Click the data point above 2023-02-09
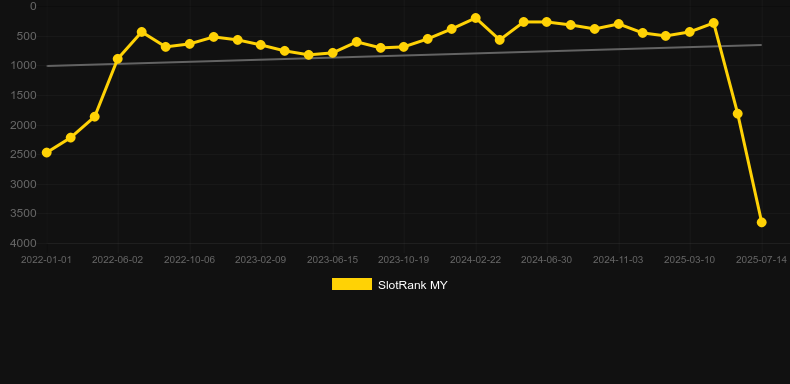 [260, 45]
